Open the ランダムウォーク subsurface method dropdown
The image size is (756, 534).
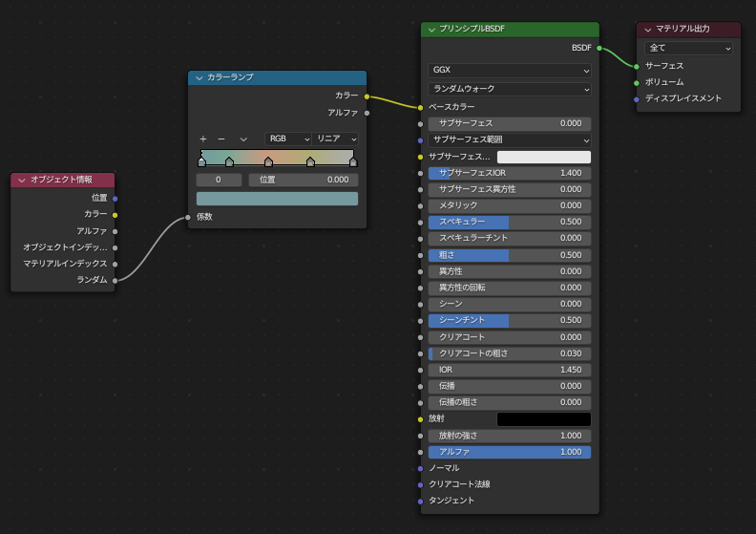pos(510,89)
